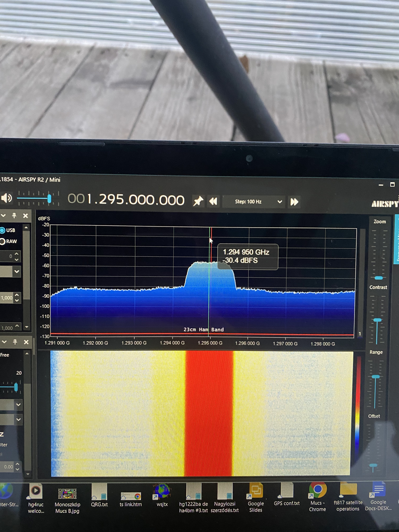Increase the 1,000 value stepper
399x532 pixels.
[17, 295]
